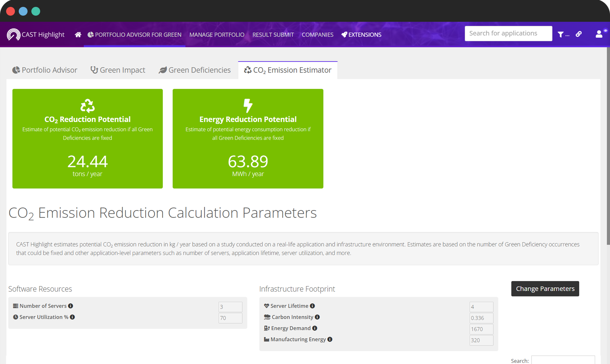Click the Search for applications field
This screenshot has height=364, width=610.
[508, 34]
